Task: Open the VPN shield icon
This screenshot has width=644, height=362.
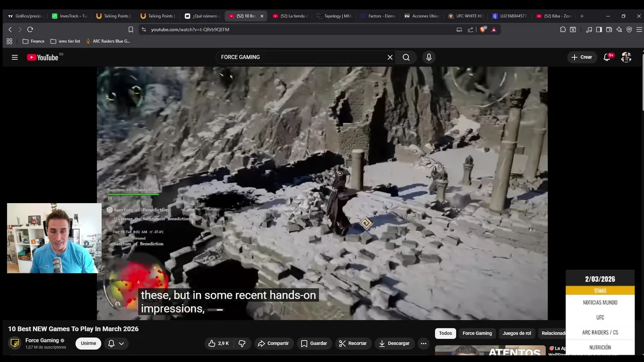Action: (629, 30)
